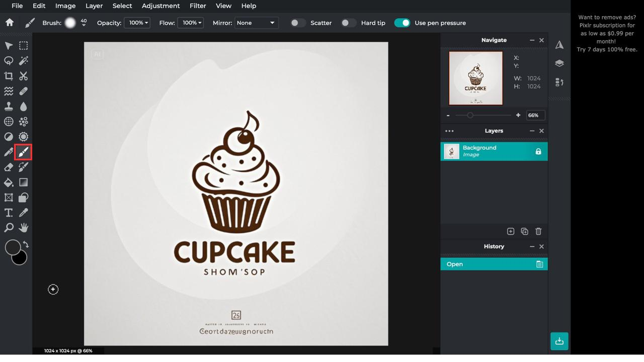Select the Hand pan tool
This screenshot has height=362, width=644.
(x=24, y=228)
